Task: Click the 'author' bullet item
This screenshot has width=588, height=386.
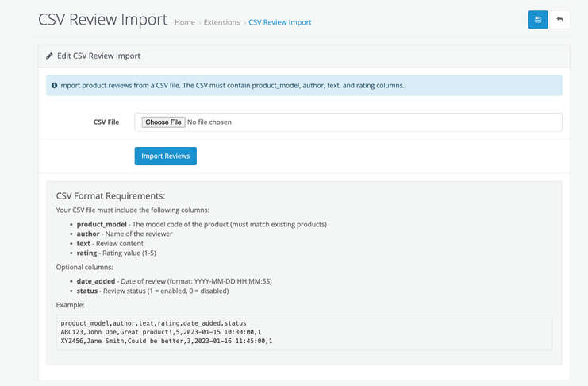Action: click(x=125, y=234)
